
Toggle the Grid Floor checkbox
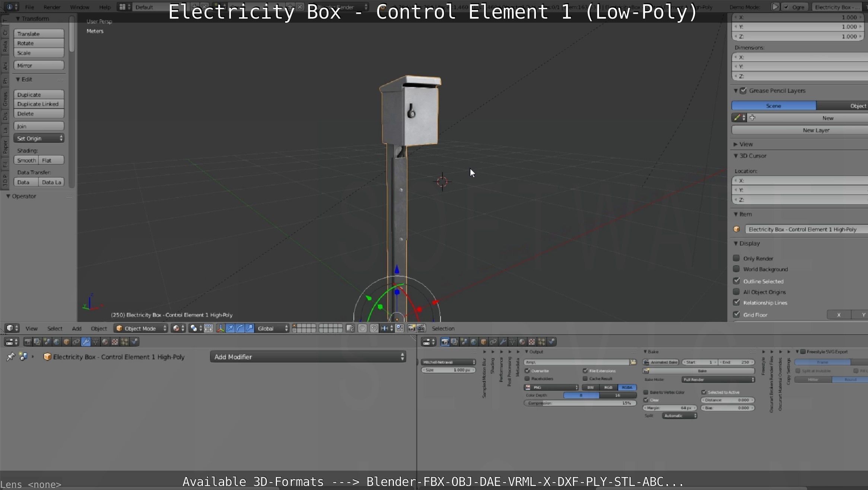(x=736, y=314)
